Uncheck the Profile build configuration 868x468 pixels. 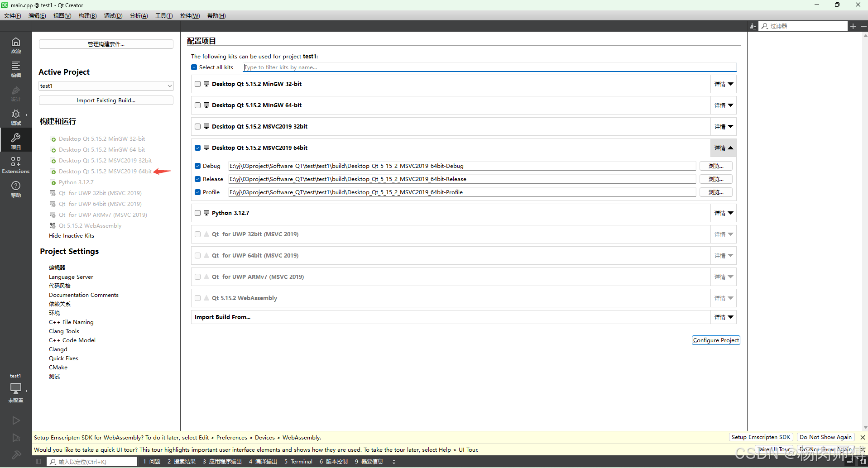(x=197, y=192)
